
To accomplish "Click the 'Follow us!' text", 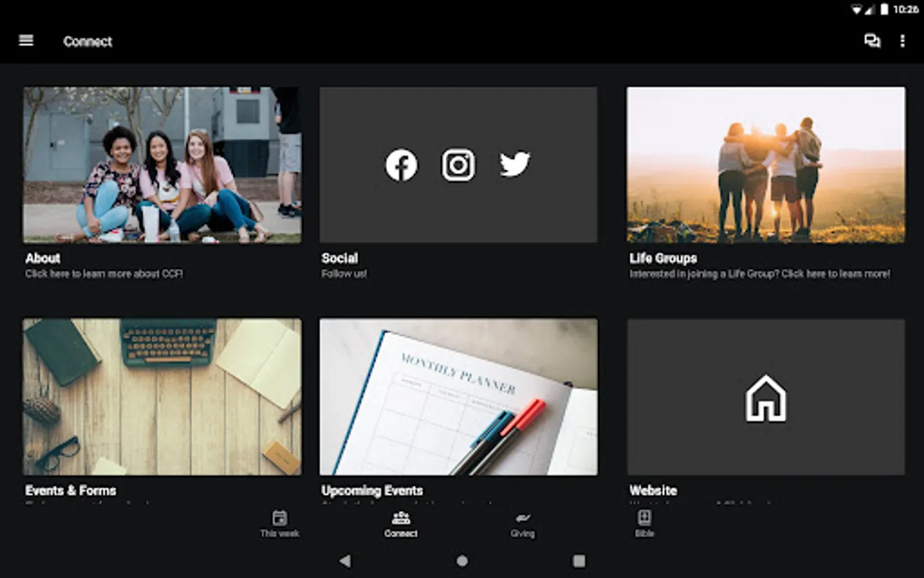I will 345,274.
